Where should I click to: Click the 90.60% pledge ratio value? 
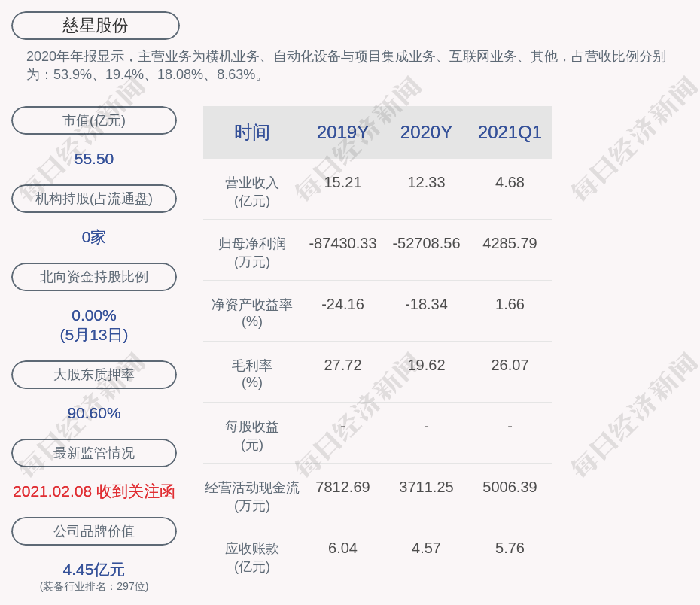point(94,413)
